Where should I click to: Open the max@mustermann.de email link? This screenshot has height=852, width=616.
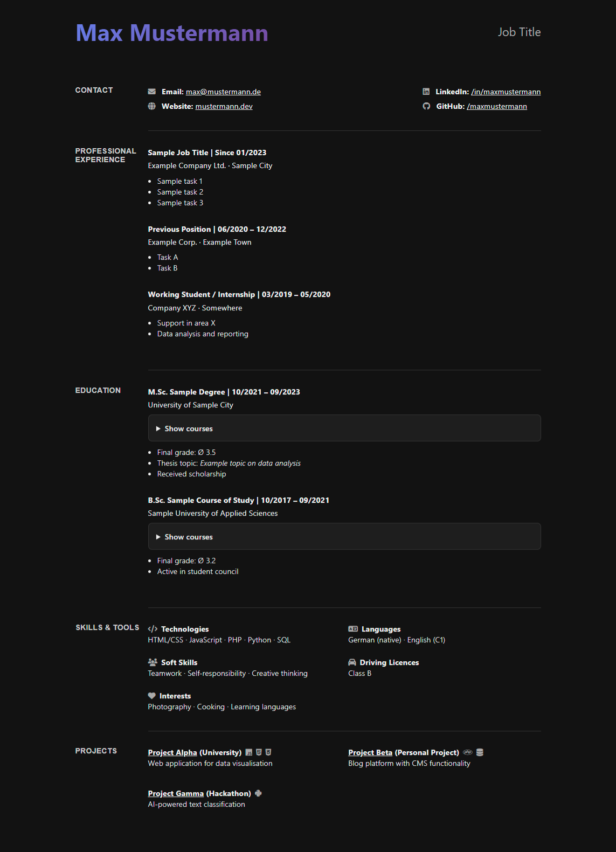point(223,92)
